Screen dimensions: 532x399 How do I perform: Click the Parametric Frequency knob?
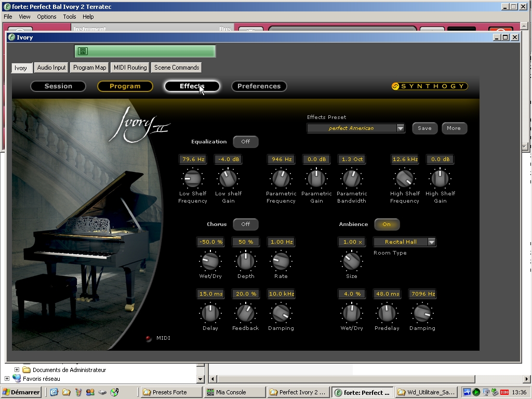[x=281, y=179]
